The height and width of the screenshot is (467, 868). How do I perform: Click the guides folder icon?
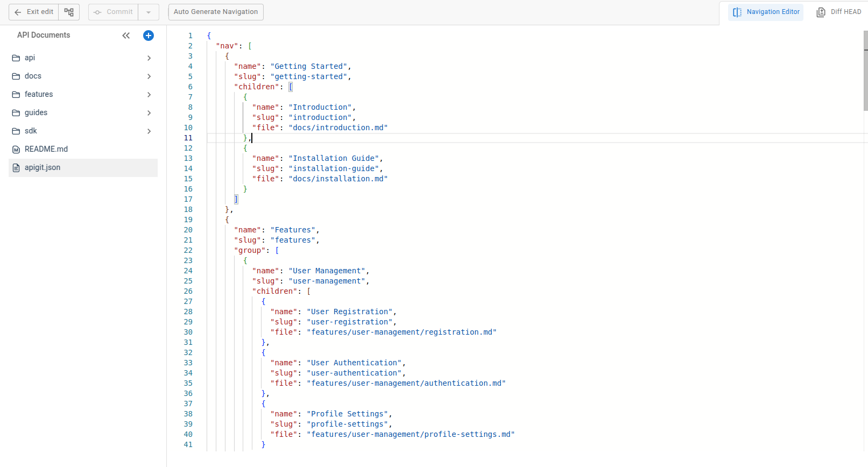click(16, 113)
